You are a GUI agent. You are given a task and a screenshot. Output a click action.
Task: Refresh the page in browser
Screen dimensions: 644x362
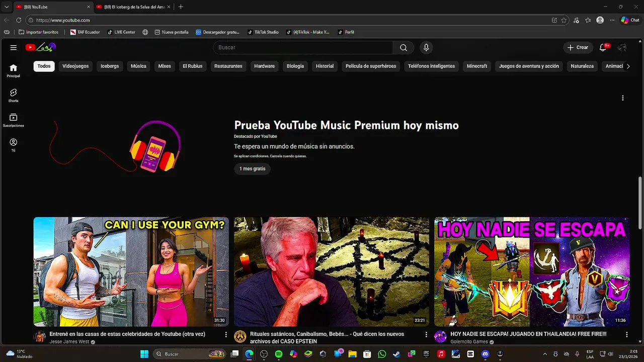point(19,20)
